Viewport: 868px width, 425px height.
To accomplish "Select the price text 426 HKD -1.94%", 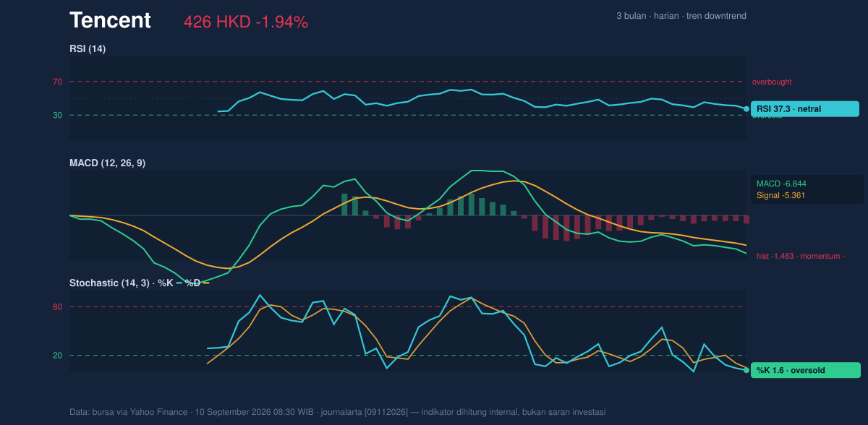I will [x=246, y=22].
